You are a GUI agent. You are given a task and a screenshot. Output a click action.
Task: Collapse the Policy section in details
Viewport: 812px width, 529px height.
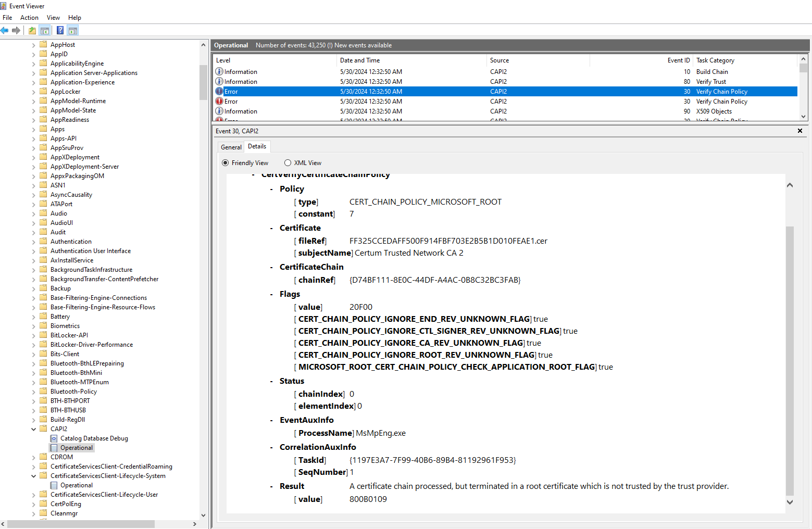click(x=271, y=189)
